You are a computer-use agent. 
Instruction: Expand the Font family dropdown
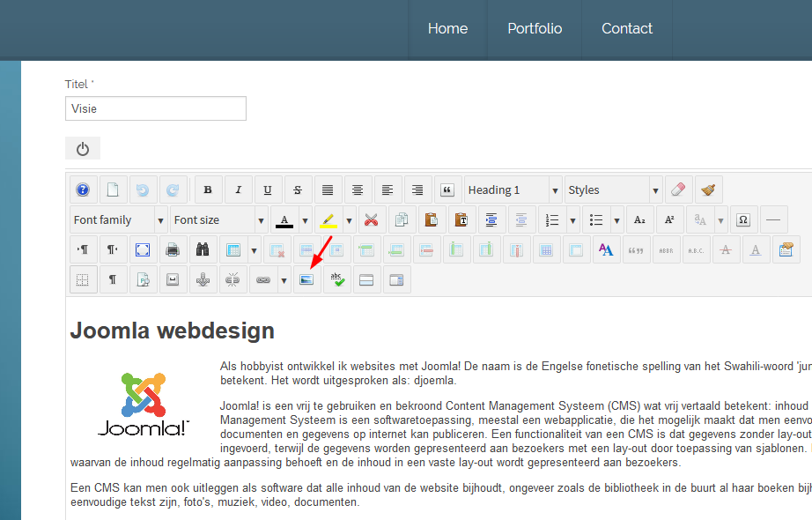[x=118, y=219]
